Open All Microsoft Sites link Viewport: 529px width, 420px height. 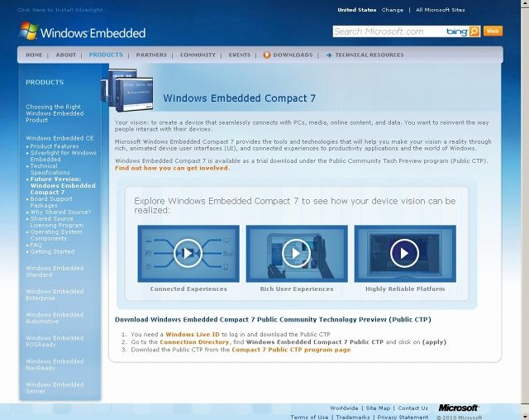tap(441, 10)
